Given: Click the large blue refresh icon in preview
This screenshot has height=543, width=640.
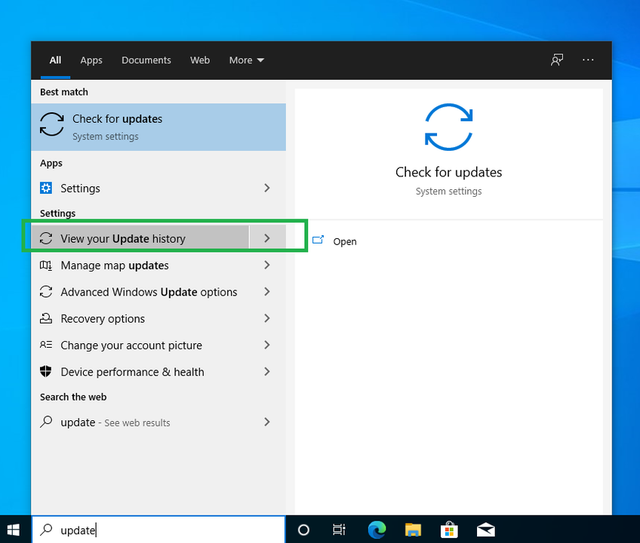Looking at the screenshot, I should point(449,127).
